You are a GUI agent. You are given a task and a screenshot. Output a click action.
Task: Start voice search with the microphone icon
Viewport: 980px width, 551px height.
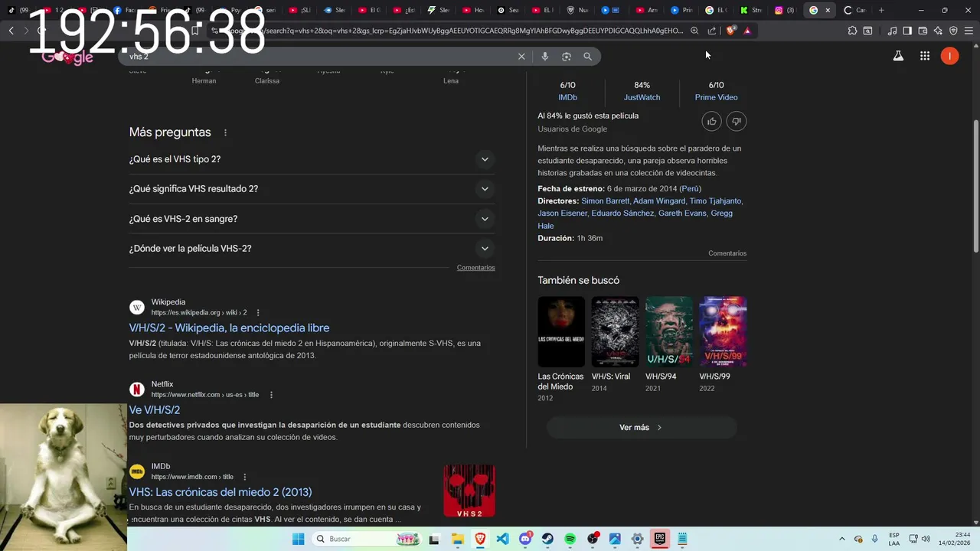tap(544, 57)
